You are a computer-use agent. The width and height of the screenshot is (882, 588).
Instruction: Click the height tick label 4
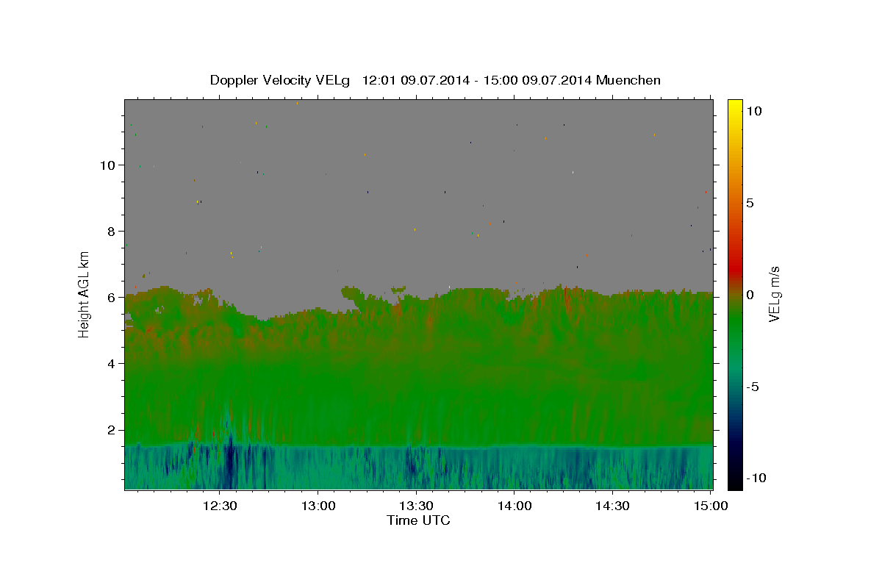(x=110, y=363)
